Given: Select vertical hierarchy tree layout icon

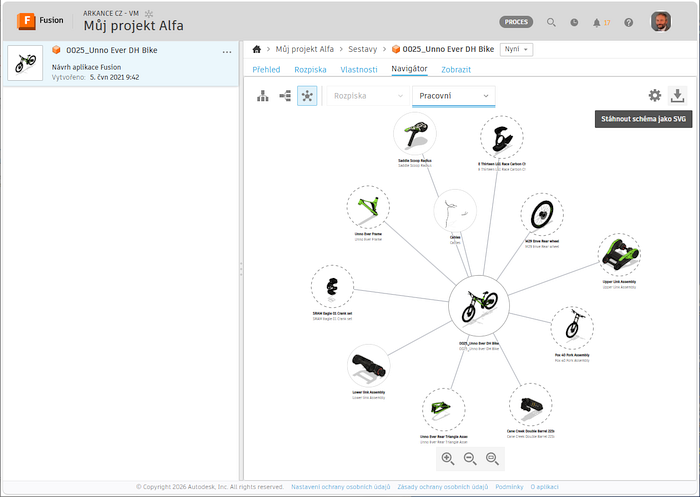Looking at the screenshot, I should [263, 96].
